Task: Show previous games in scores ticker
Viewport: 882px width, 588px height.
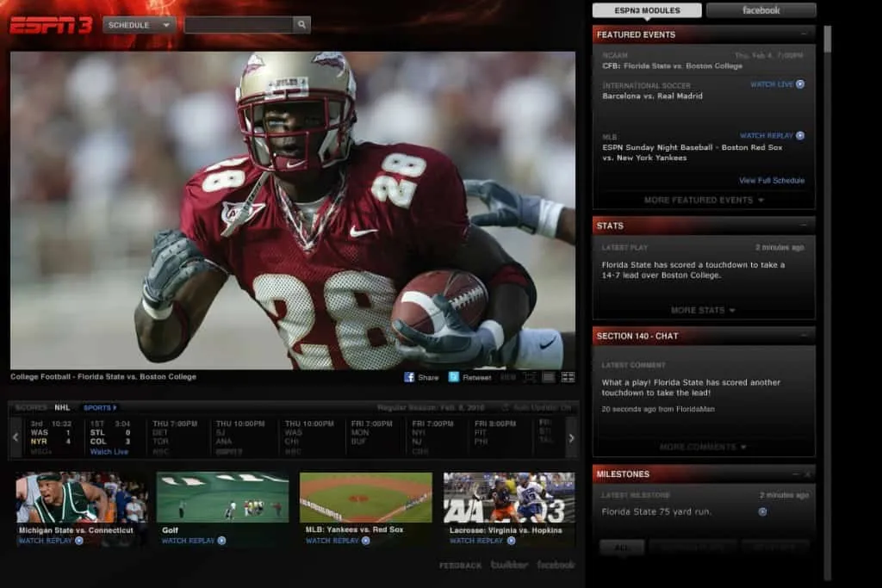Action: (16, 437)
